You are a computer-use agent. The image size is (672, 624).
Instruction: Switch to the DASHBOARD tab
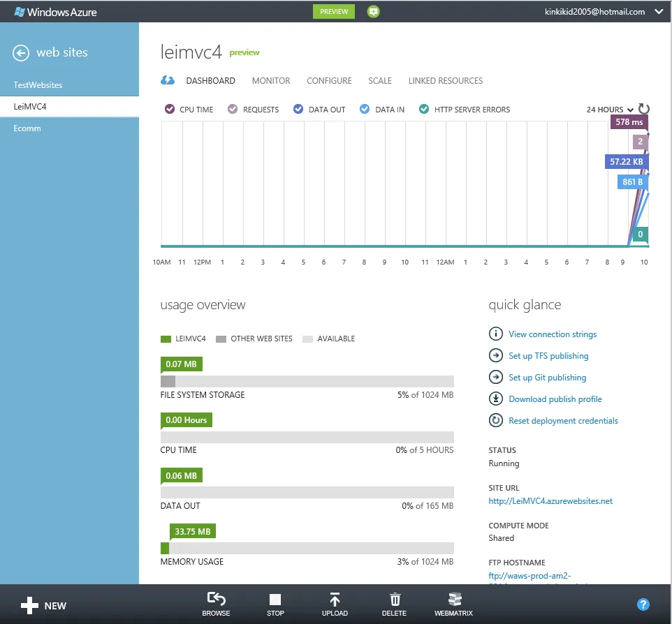point(210,80)
